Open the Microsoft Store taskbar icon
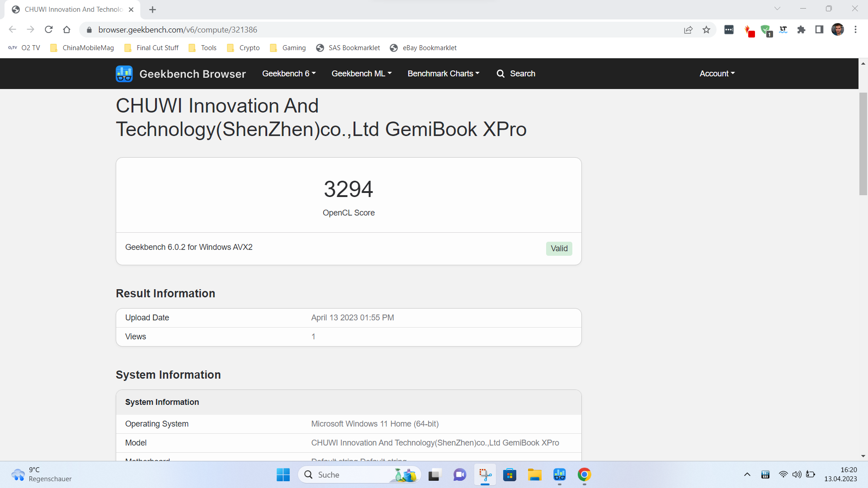Image resolution: width=868 pixels, height=488 pixels. (x=509, y=475)
